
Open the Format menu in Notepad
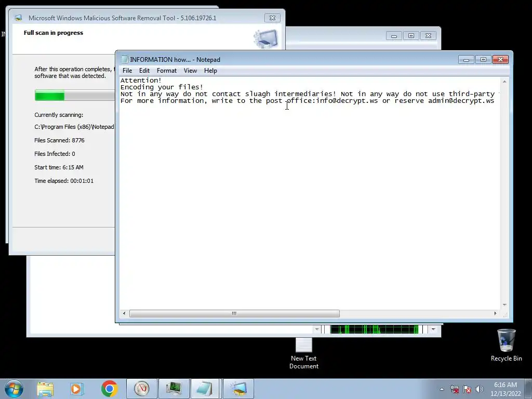coord(167,71)
